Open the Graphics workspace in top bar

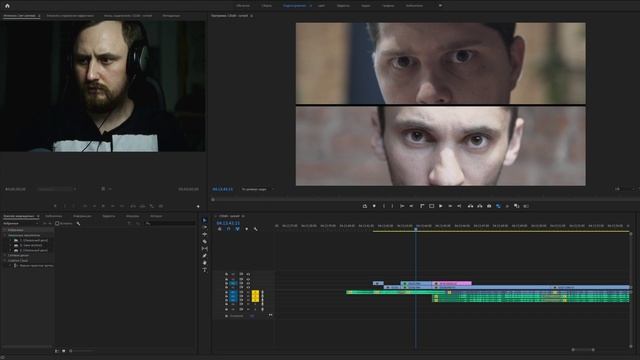[x=388, y=6]
